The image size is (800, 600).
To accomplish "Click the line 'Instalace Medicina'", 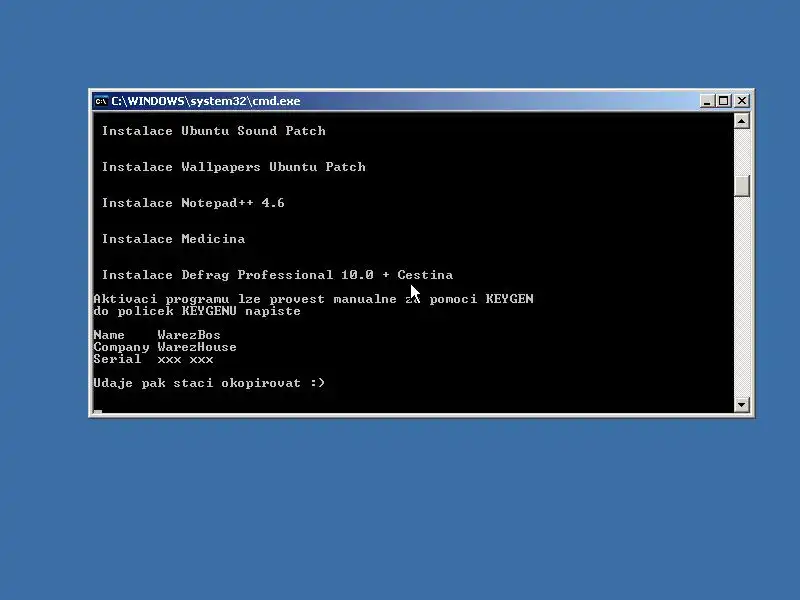I will (x=173, y=239).
